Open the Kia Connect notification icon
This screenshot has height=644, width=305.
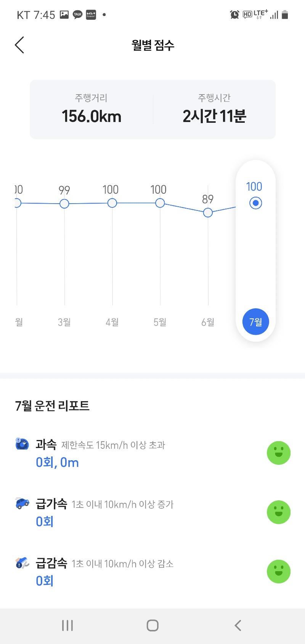[91, 15]
